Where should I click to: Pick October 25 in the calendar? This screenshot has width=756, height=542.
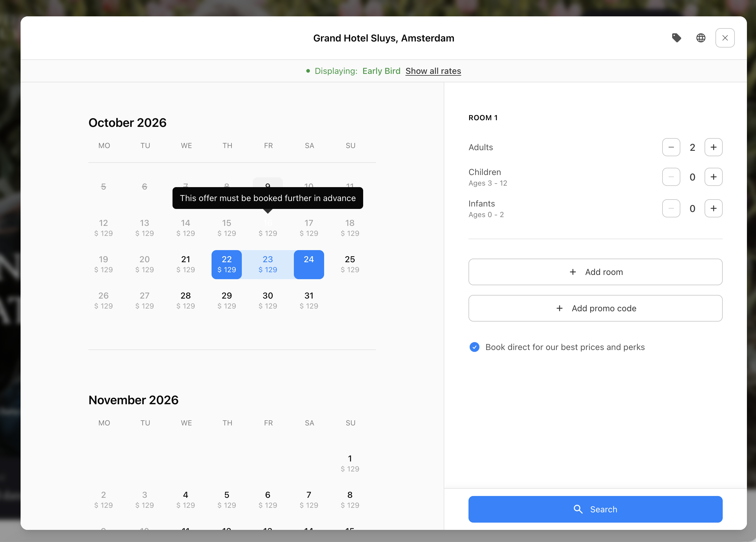tap(350, 265)
